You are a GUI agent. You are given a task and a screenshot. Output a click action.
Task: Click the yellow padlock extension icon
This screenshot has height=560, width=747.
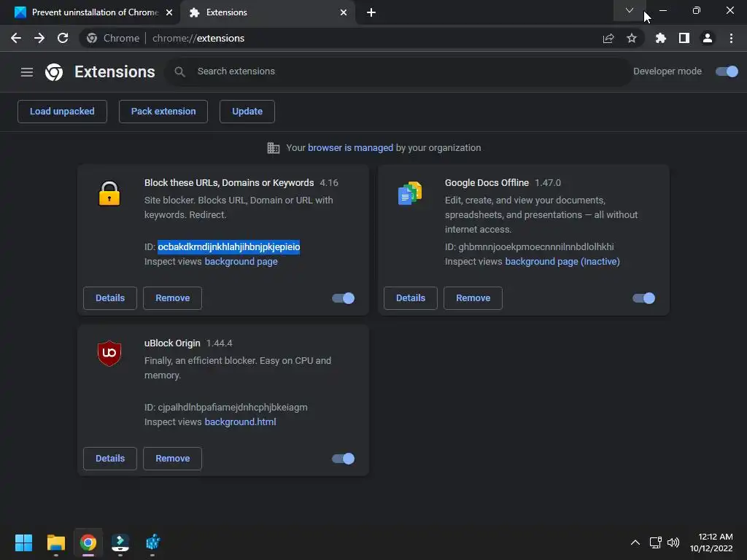[x=109, y=192]
